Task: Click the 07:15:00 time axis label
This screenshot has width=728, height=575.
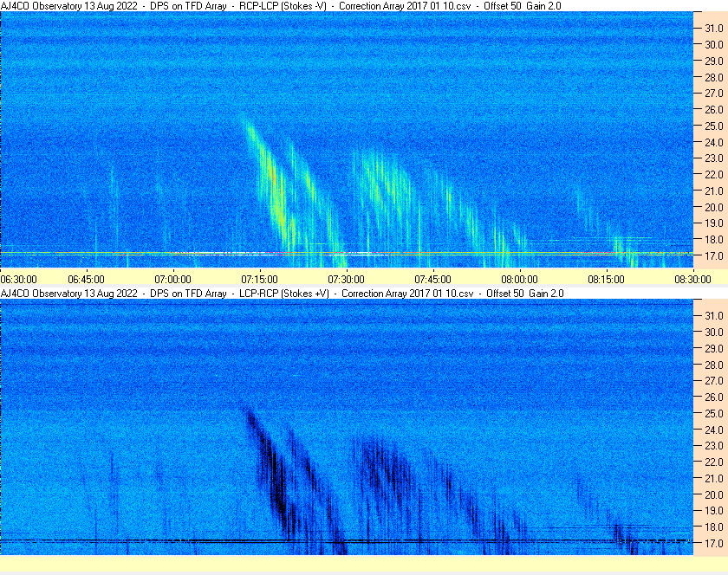Action: pyautogui.click(x=259, y=280)
